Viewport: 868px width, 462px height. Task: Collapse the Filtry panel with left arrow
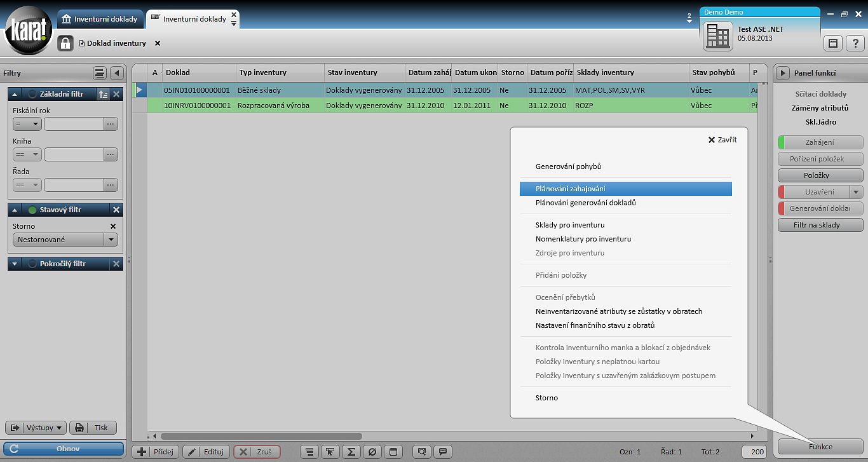point(117,73)
